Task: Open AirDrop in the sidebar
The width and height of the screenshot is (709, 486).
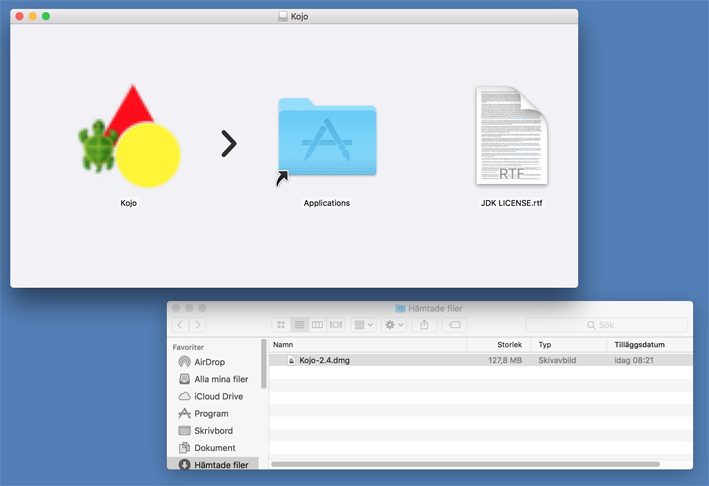Action: [209, 362]
